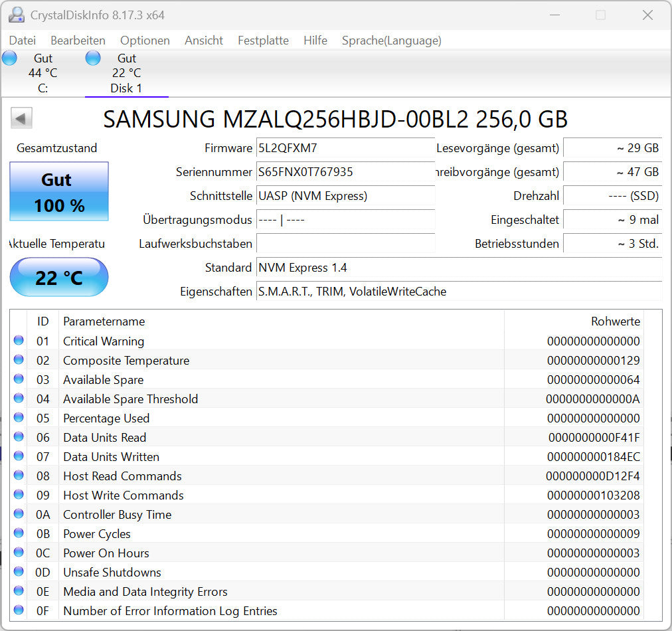The height and width of the screenshot is (631, 672).
Task: Open the Festplatte menu
Action: coord(263,41)
